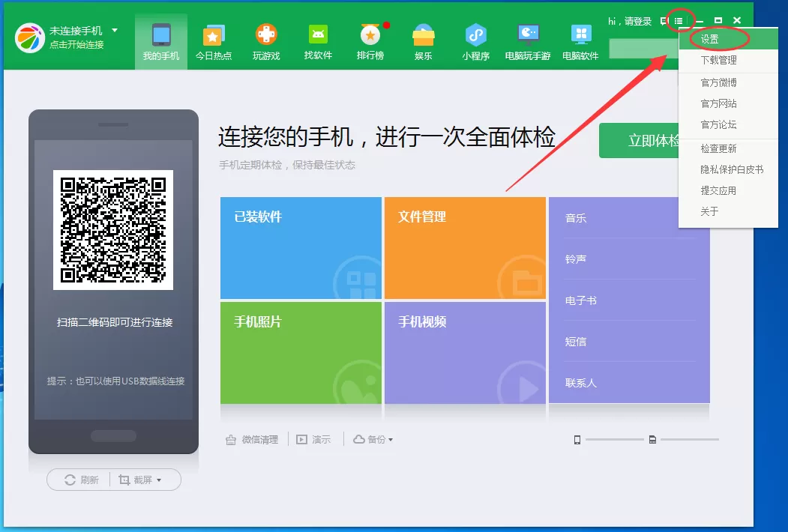Image resolution: width=788 pixels, height=532 pixels.
Task: Click the QR code image
Action: pos(113,229)
